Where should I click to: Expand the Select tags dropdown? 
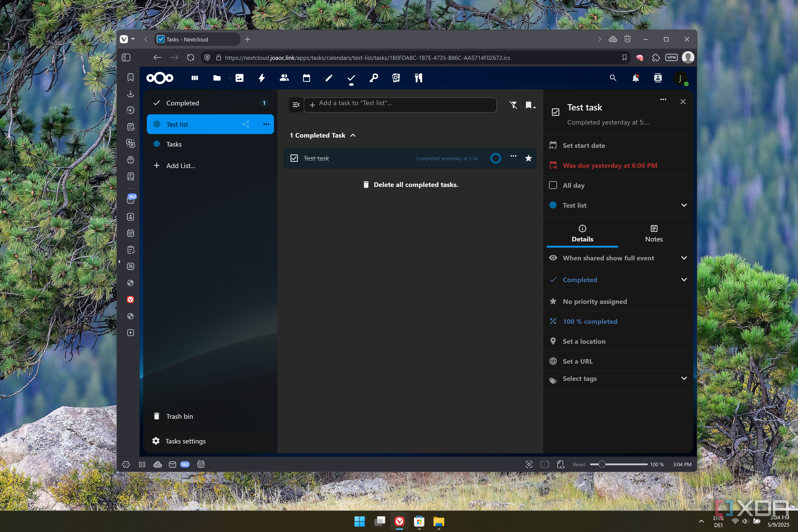coord(684,378)
